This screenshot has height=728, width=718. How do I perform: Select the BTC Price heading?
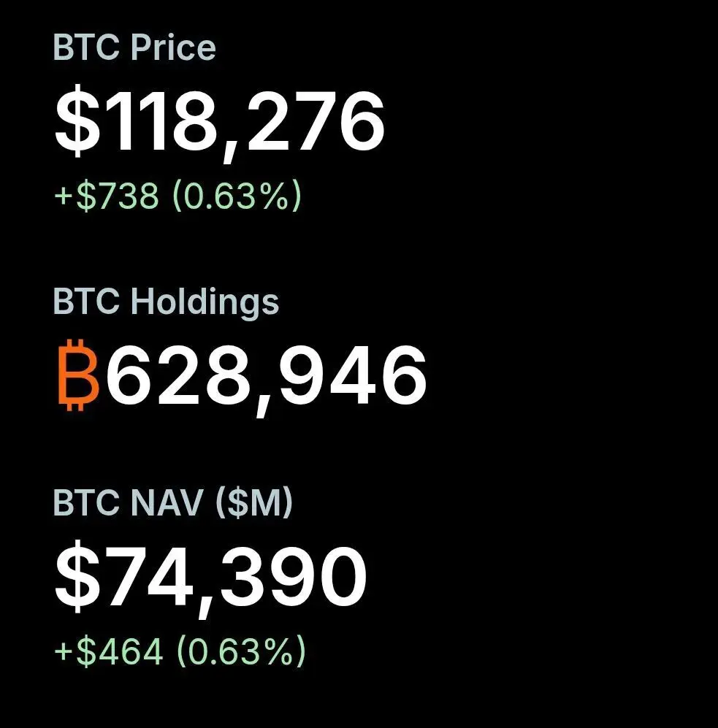(134, 47)
